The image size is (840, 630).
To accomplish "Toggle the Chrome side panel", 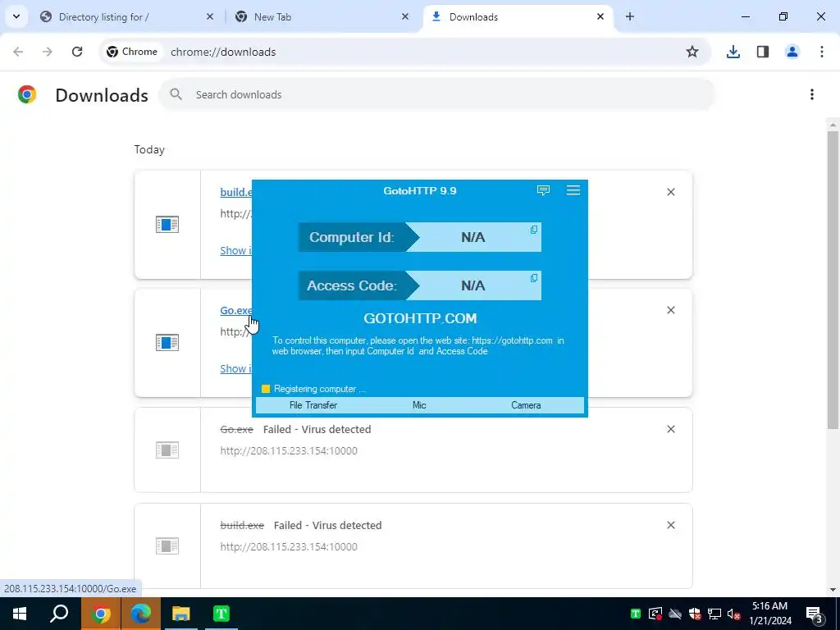I will (763, 52).
